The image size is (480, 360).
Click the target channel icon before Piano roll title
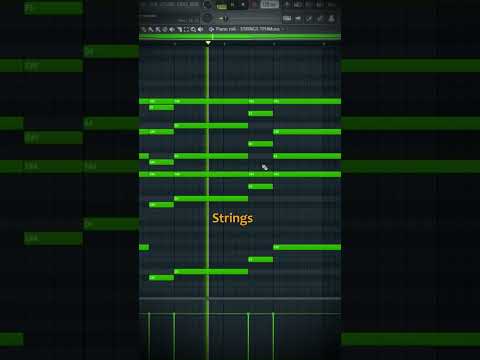pos(211,29)
